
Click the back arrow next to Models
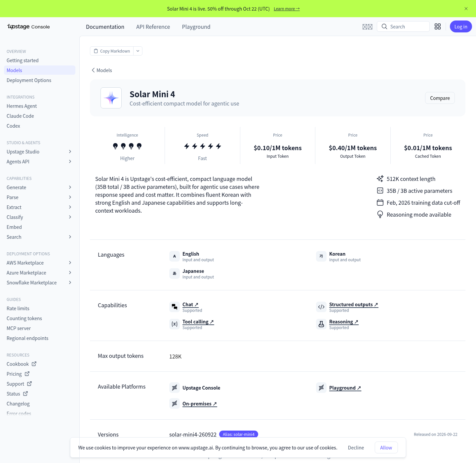[x=93, y=70]
